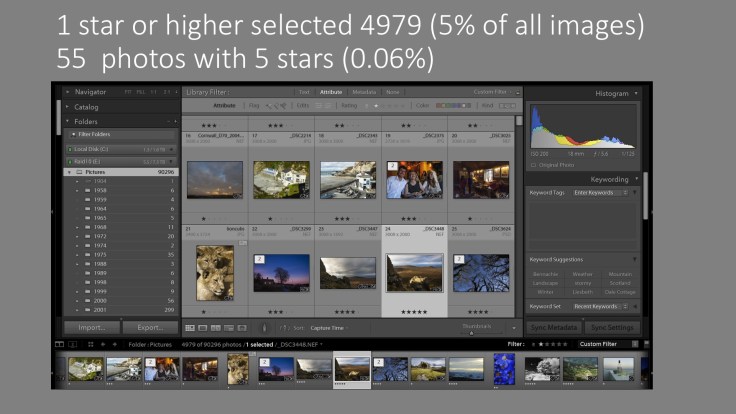The height and width of the screenshot is (414, 736).
Task: Select the lion cubs thumbnail in grid
Action: pos(215,273)
